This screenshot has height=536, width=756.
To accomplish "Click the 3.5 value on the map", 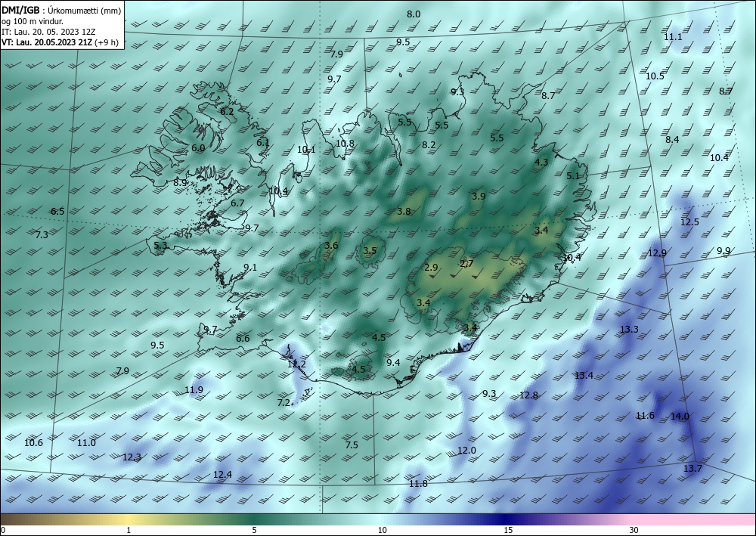I will 370,251.
